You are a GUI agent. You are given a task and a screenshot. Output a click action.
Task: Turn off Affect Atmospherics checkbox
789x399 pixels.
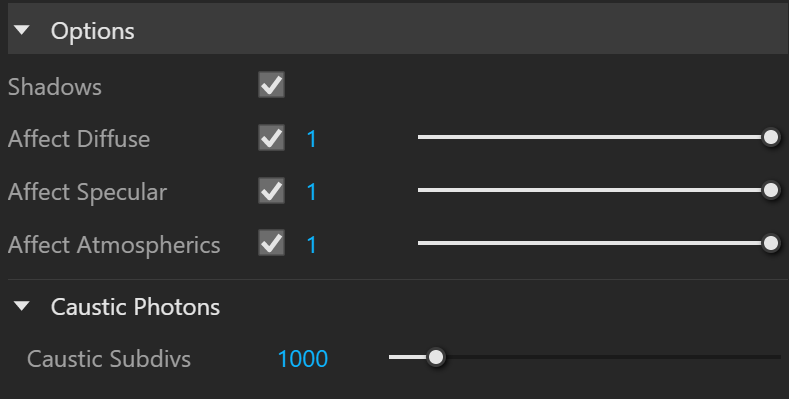click(x=271, y=243)
